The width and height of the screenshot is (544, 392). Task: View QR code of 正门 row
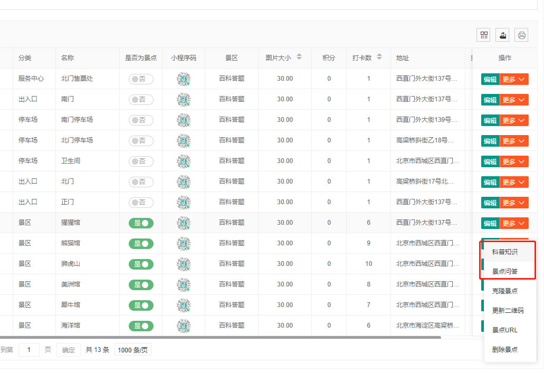point(184,202)
